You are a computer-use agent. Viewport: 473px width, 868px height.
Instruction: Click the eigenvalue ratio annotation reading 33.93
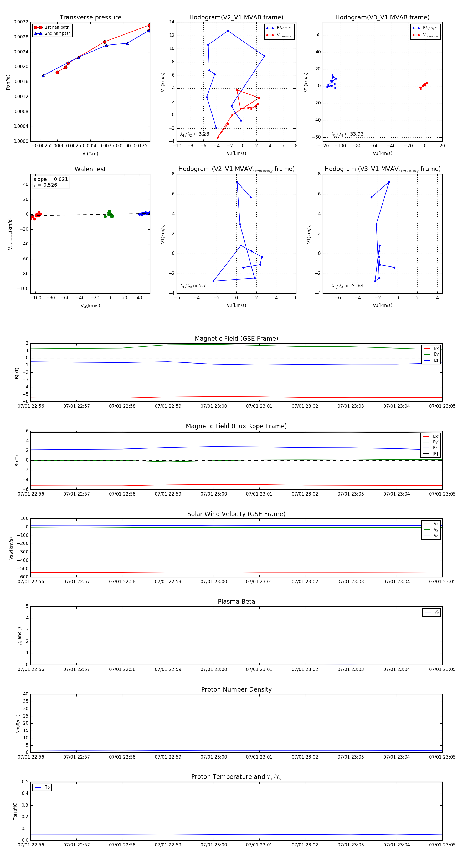(x=347, y=134)
